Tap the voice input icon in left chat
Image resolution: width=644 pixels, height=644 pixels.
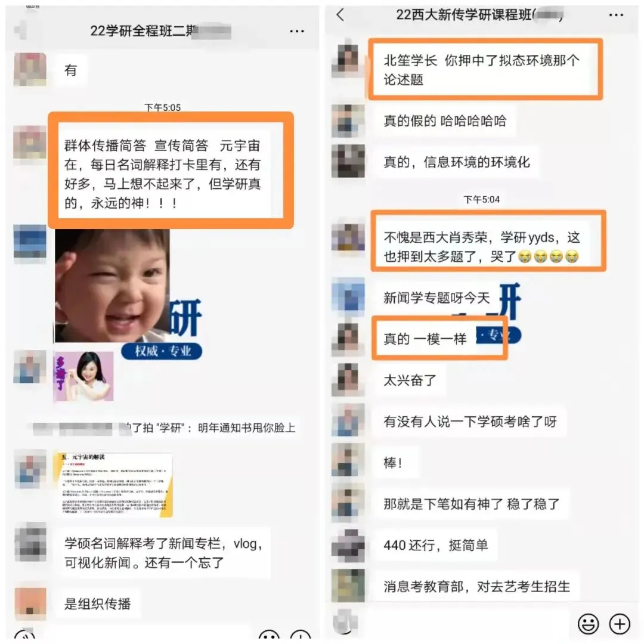pos(24,636)
